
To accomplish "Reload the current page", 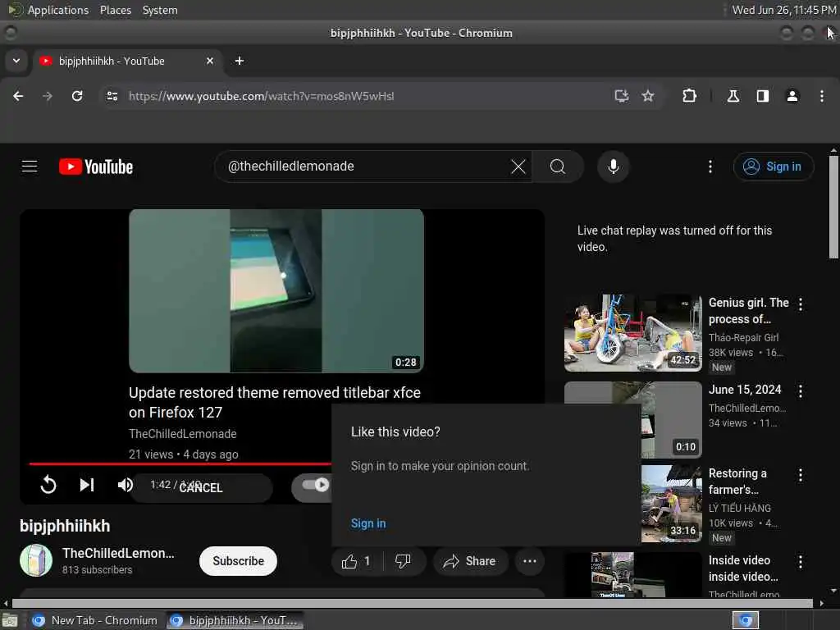I will pos(77,96).
